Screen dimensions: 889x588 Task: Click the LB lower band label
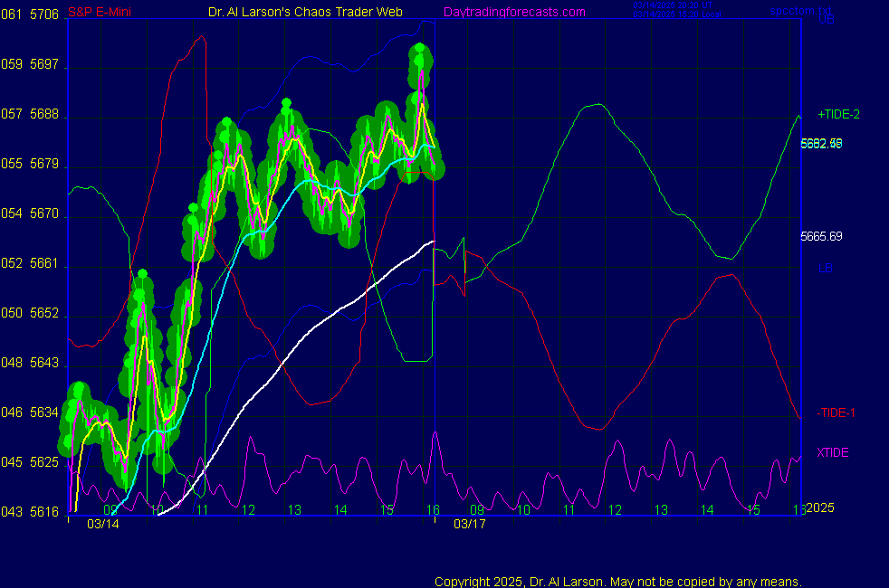pyautogui.click(x=825, y=268)
